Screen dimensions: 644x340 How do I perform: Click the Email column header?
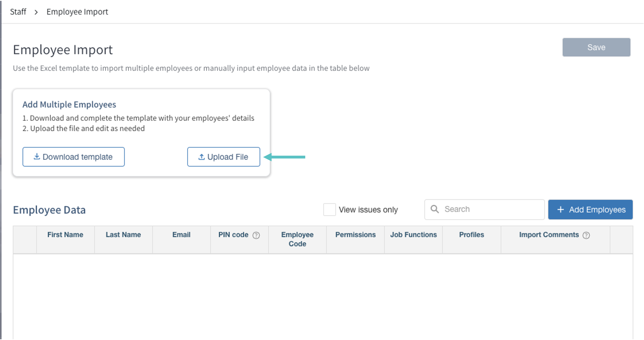click(181, 235)
